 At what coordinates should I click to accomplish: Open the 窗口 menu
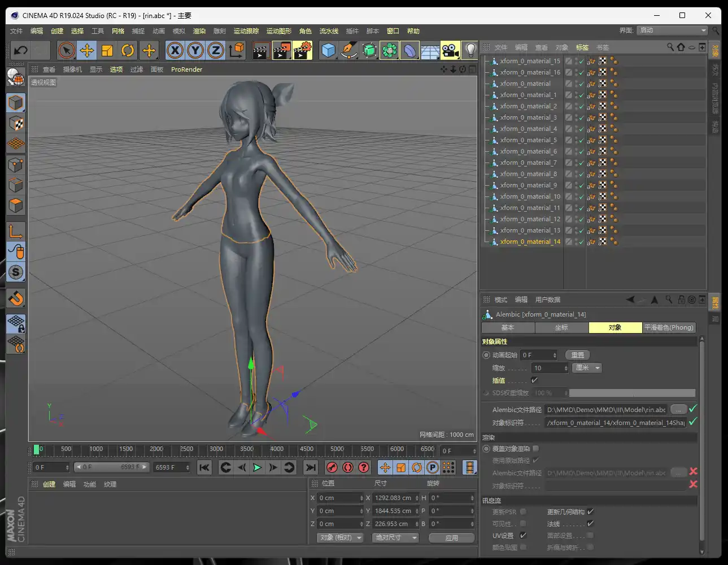pos(393,31)
